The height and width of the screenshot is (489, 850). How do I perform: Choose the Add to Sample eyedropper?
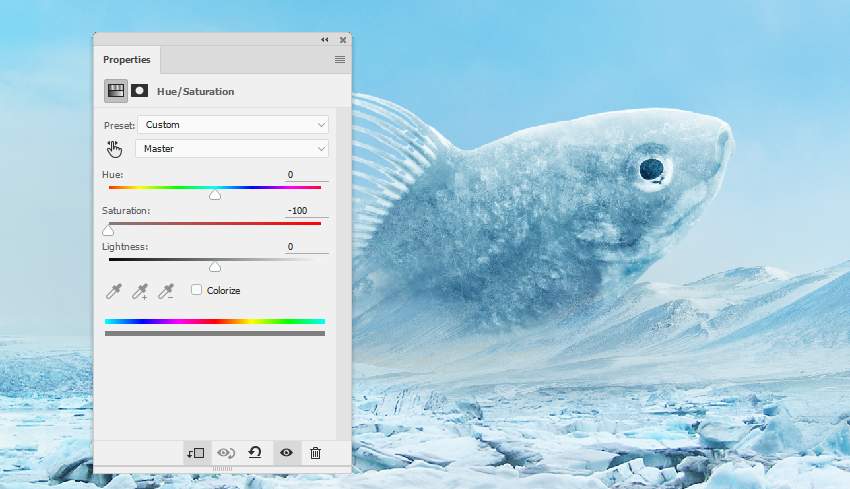(141, 291)
